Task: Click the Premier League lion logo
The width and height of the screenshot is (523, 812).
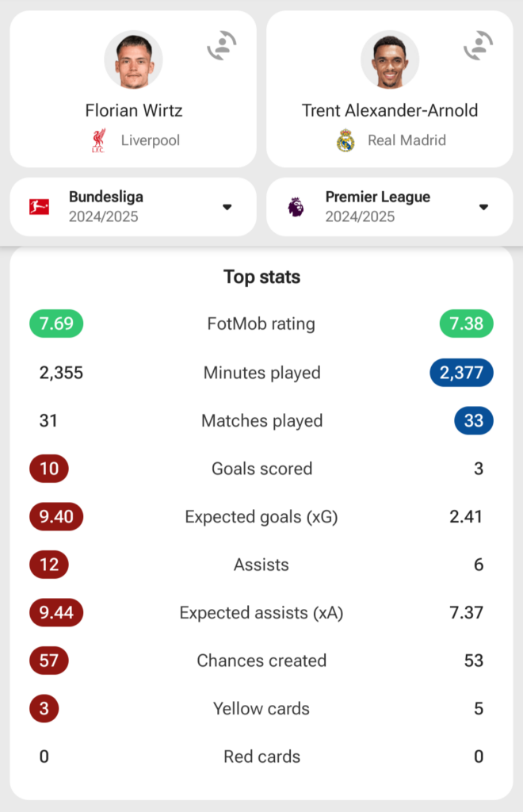Action: (296, 207)
